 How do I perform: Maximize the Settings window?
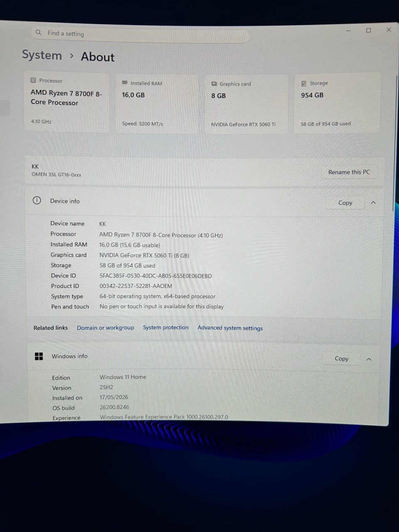click(368, 30)
